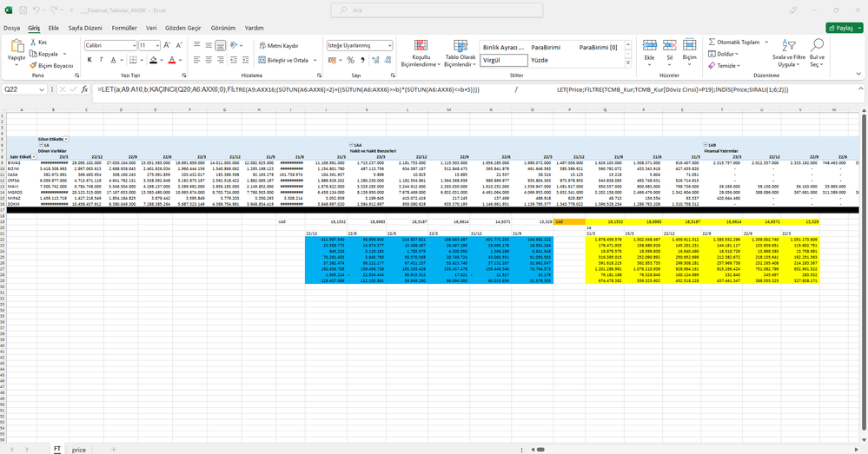This screenshot has height=454, width=868.
Task: Open the Dosya menu
Action: pos(11,28)
